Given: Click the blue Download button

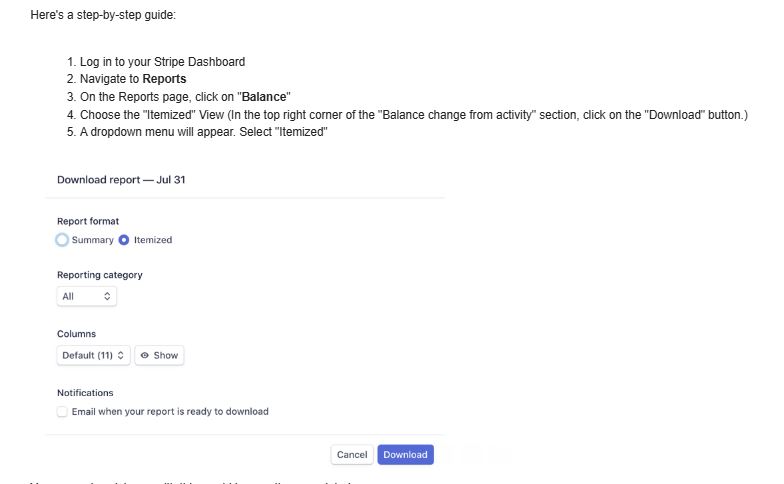Looking at the screenshot, I should pyautogui.click(x=405, y=454).
